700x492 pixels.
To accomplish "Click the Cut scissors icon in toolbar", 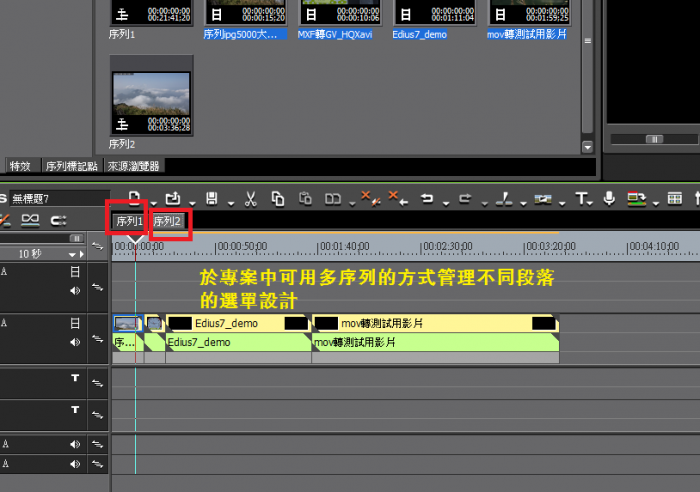I will click(251, 199).
